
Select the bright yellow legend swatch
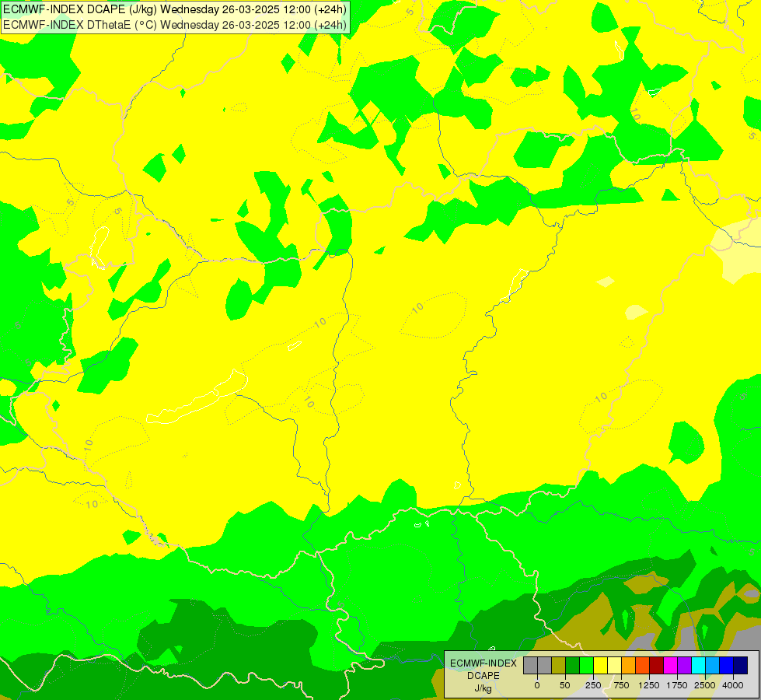point(600,666)
